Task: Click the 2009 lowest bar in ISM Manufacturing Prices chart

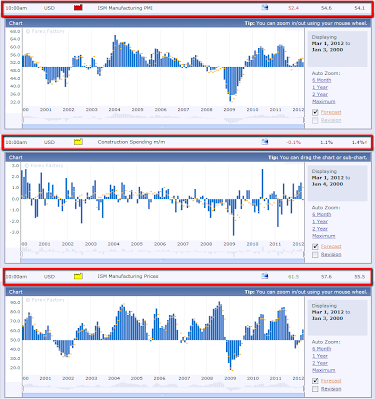Action: 230,355
